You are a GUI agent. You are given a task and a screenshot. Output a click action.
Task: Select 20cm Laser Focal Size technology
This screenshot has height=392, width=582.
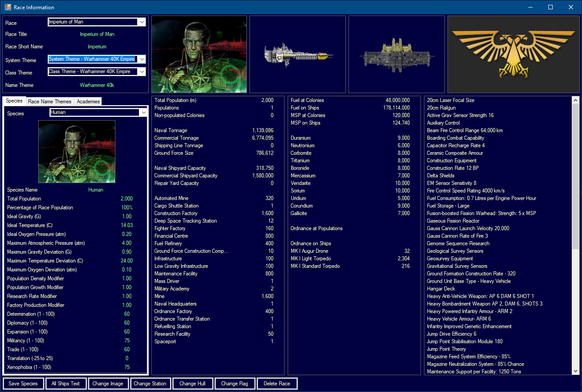pyautogui.click(x=451, y=100)
